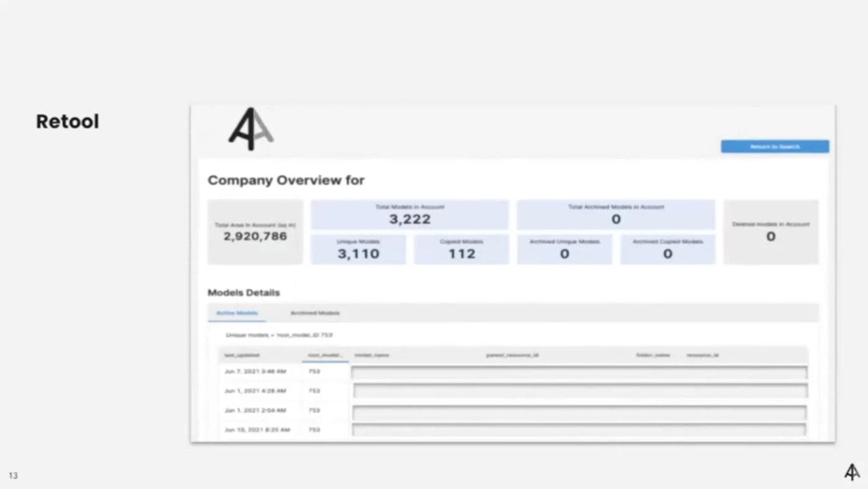The image size is (868, 489).
Task: Click the Return to Search button
Action: click(774, 146)
